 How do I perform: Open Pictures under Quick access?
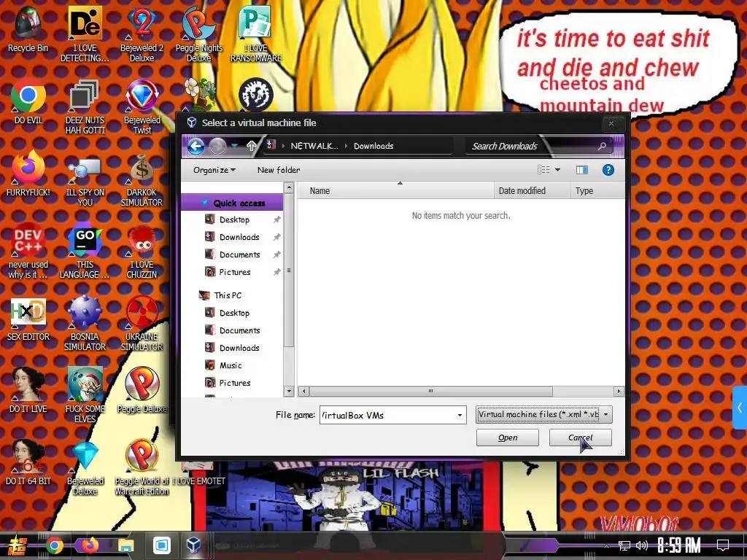(235, 272)
